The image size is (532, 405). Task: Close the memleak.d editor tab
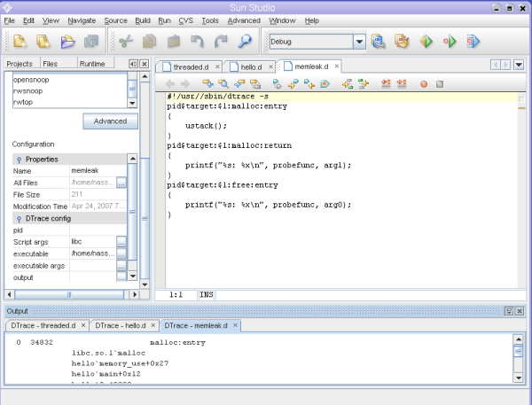337,66
